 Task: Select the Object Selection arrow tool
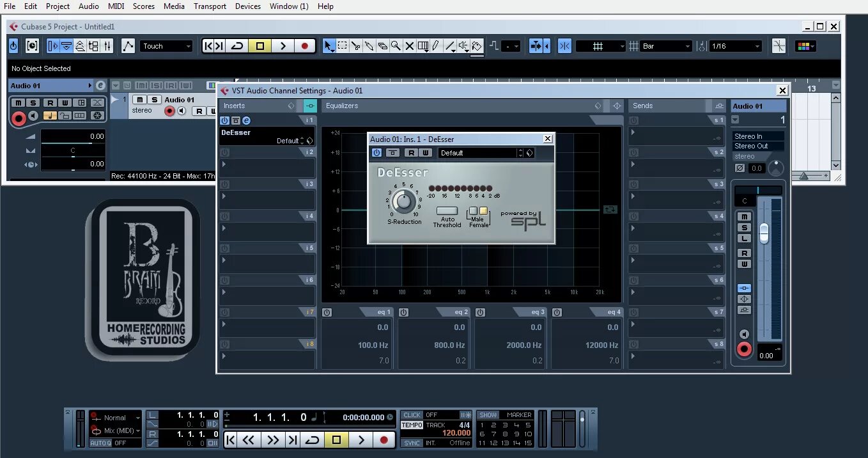pyautogui.click(x=329, y=46)
